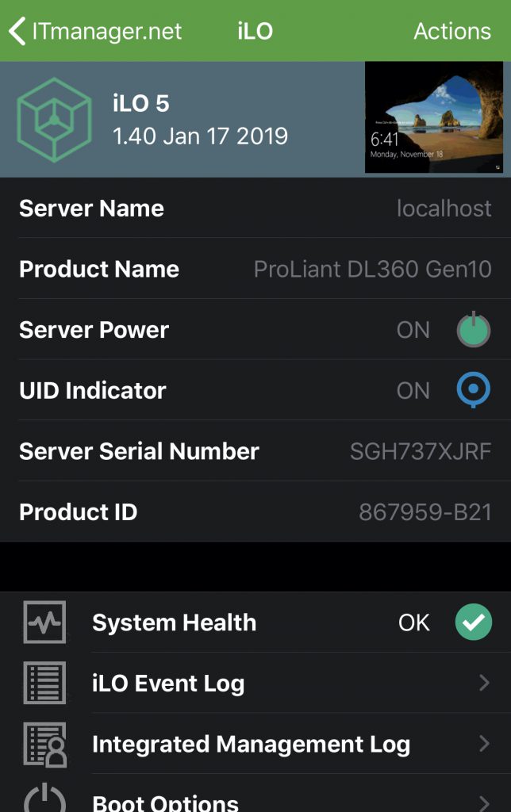Tap the System Health heartbeat icon
The height and width of the screenshot is (812, 511).
pos(44,622)
